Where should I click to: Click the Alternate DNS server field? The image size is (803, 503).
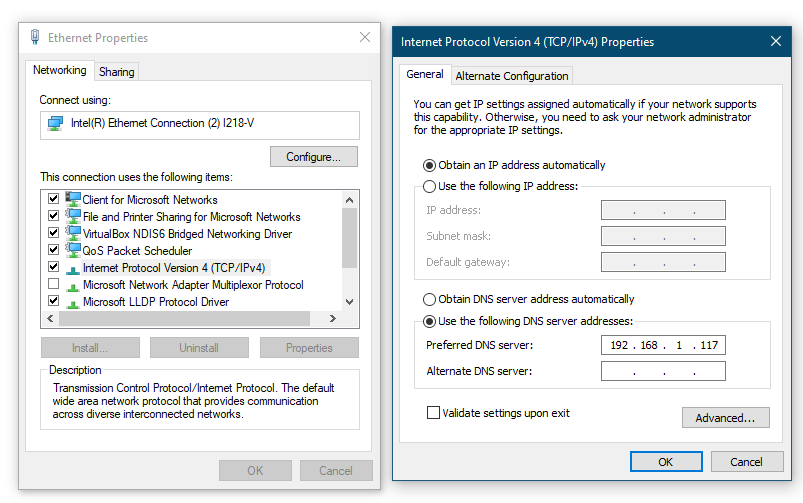click(663, 371)
